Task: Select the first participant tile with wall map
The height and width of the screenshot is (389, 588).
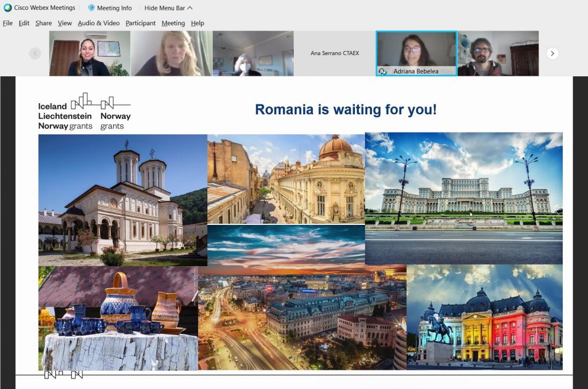Action: 90,53
